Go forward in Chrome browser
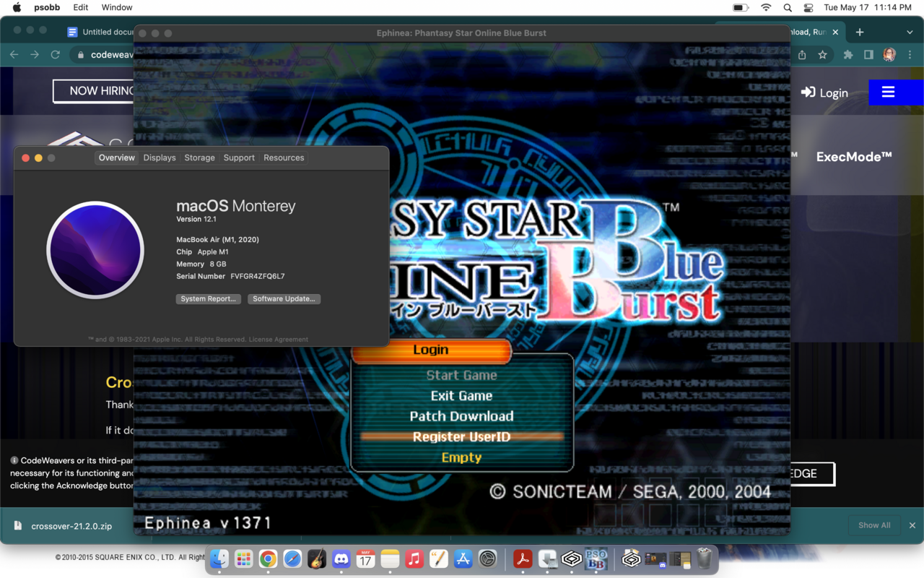The image size is (924, 578). (x=35, y=54)
